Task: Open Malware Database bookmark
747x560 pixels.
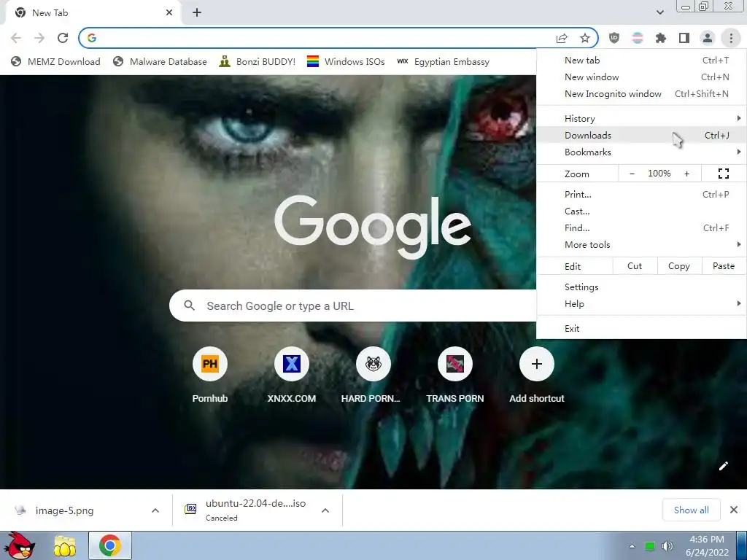Action: [160, 61]
